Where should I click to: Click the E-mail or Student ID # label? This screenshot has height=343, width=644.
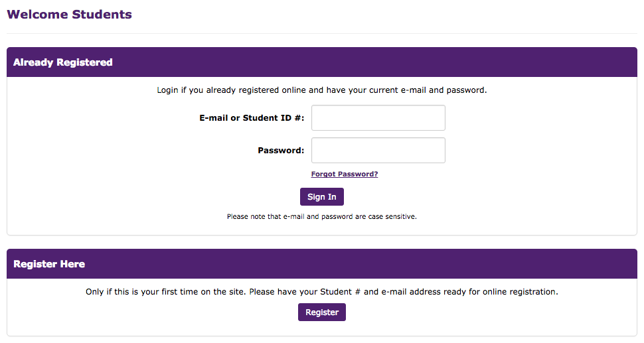pos(252,118)
